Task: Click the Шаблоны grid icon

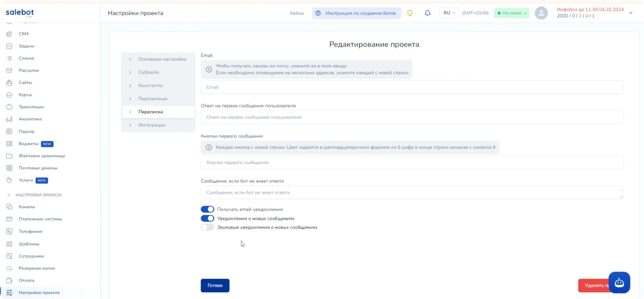Action: point(9,244)
